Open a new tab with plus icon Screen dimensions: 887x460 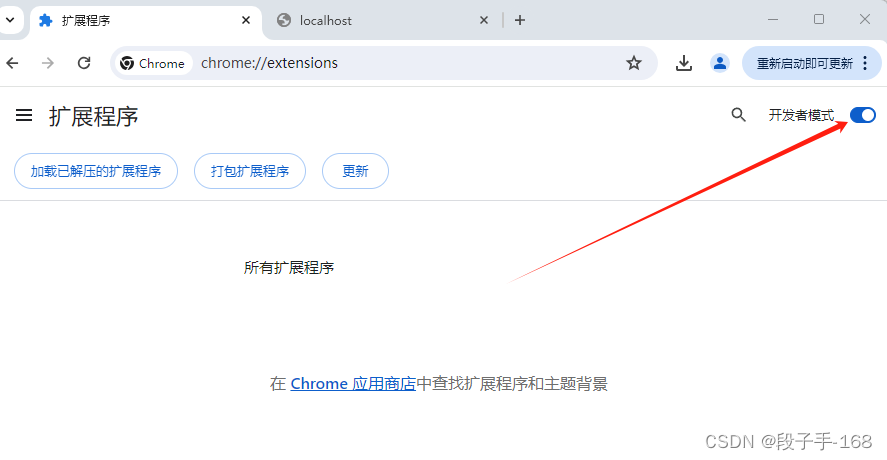[x=520, y=20]
